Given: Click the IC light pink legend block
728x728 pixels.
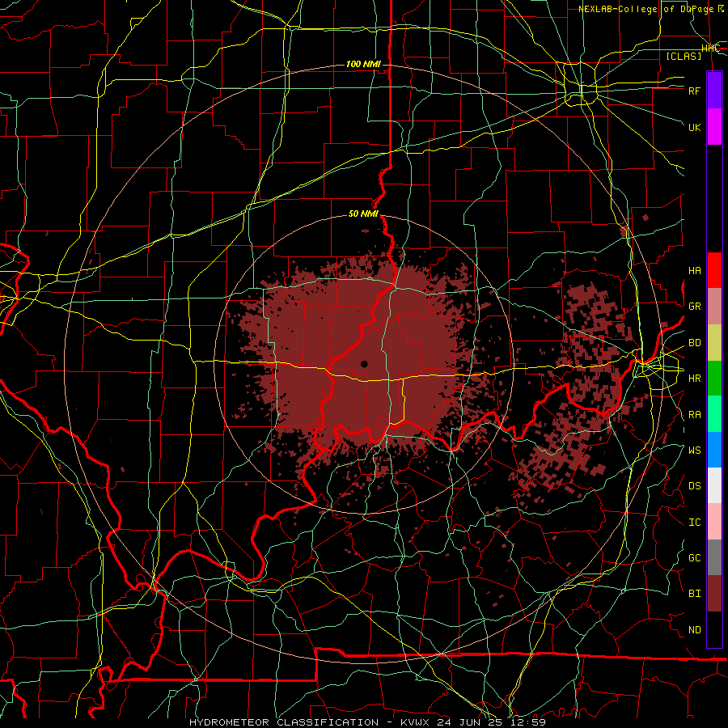Looking at the screenshot, I should [x=714, y=522].
